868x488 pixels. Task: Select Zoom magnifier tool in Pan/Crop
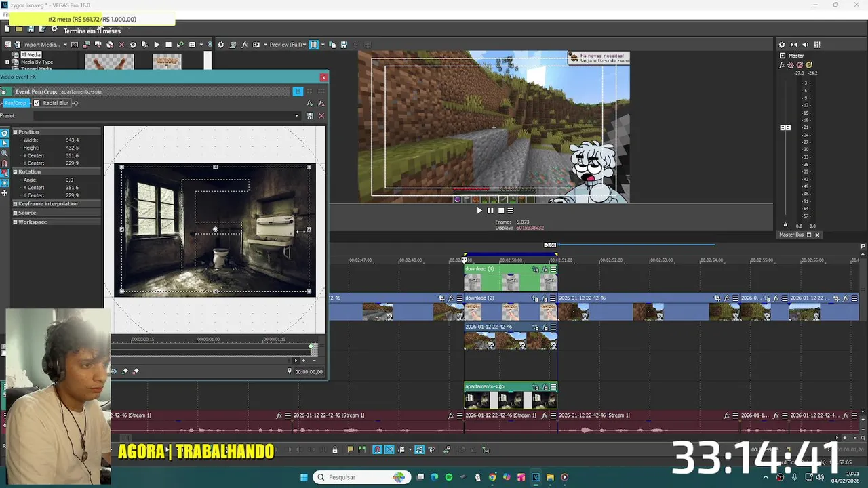point(4,153)
